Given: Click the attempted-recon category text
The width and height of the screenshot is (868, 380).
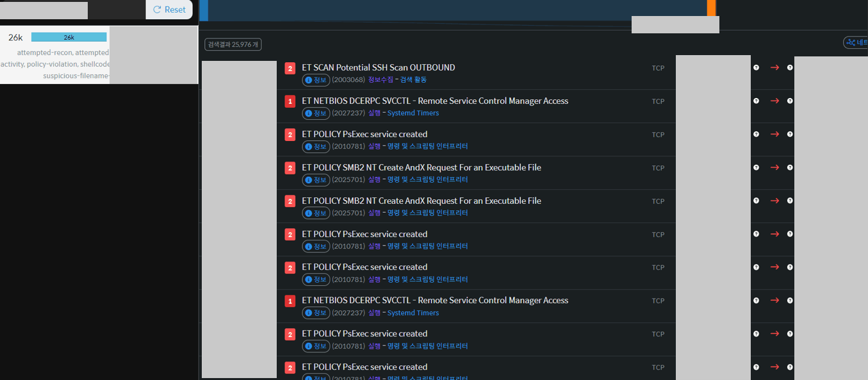Looking at the screenshot, I should 44,53.
